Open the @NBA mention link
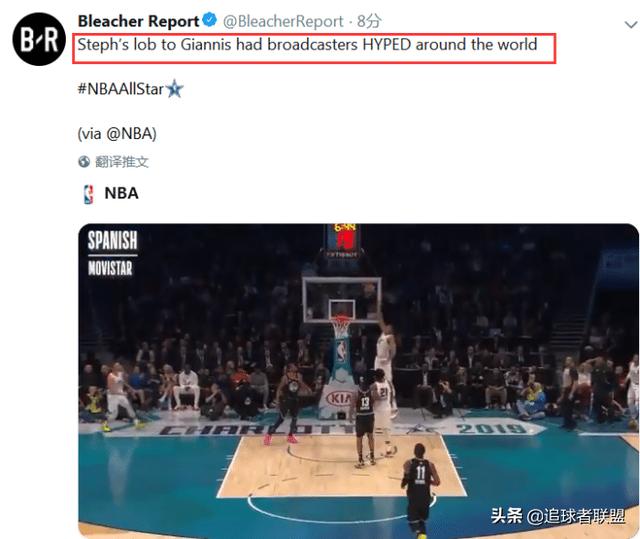The image size is (640, 539). tap(129, 133)
